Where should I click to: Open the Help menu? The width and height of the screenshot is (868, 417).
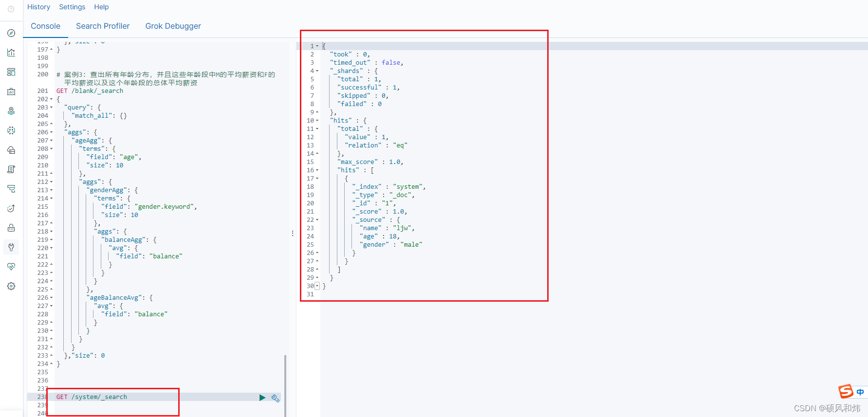101,7
